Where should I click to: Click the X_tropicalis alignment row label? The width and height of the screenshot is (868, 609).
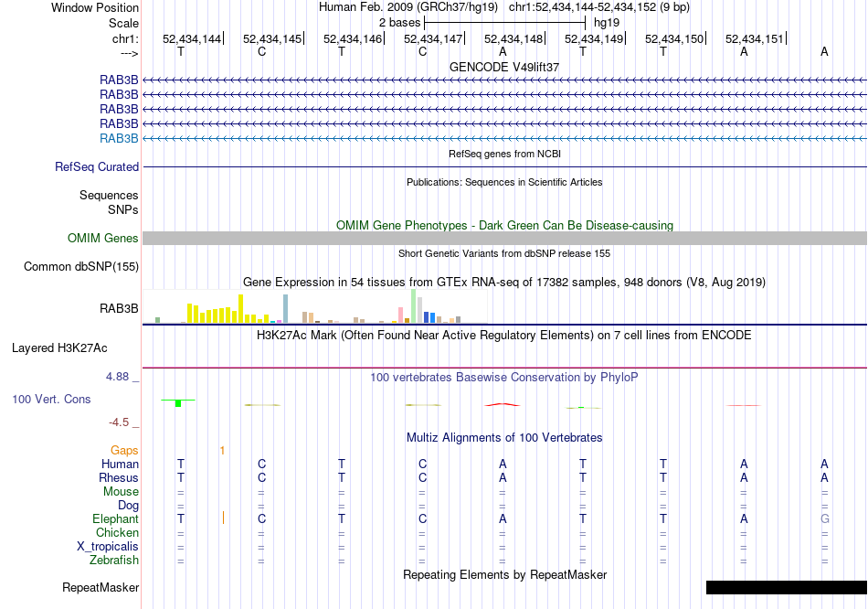tap(108, 547)
